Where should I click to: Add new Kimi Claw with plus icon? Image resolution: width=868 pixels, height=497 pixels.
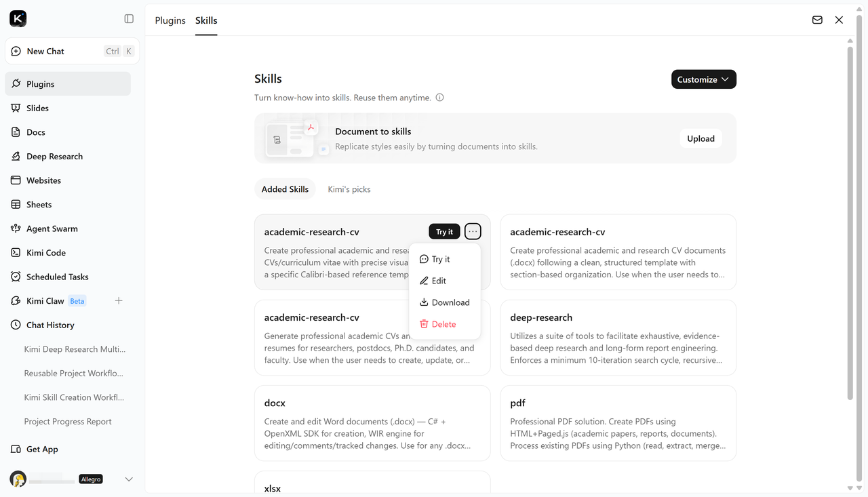[x=119, y=300]
